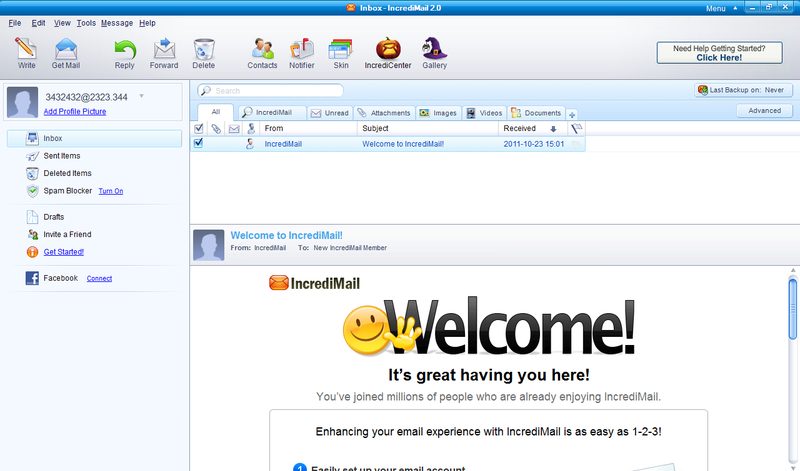Switch to the IncrediMail search tab
Viewport: 800px width, 471px height.
point(273,113)
